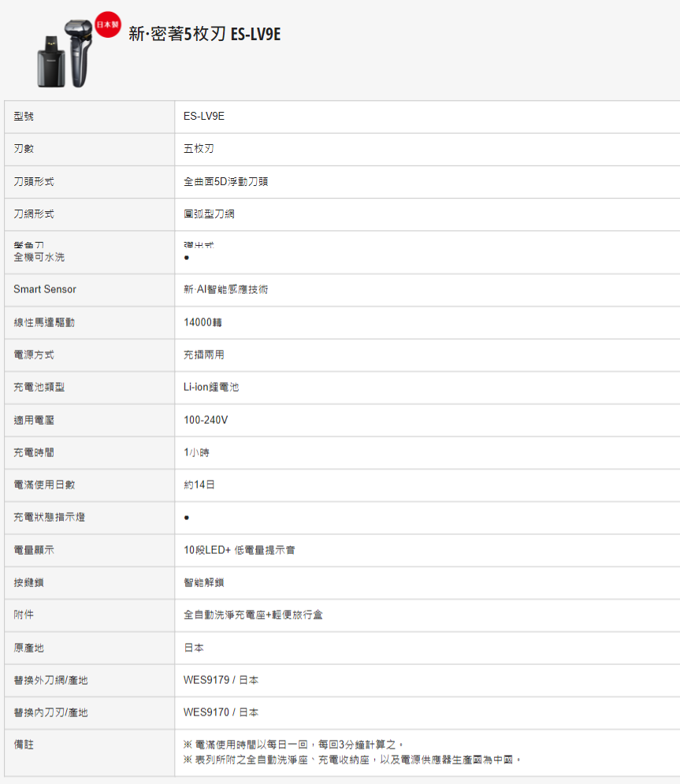Click the WES9179 / 日本 value
680x784 pixels.
pos(221,680)
